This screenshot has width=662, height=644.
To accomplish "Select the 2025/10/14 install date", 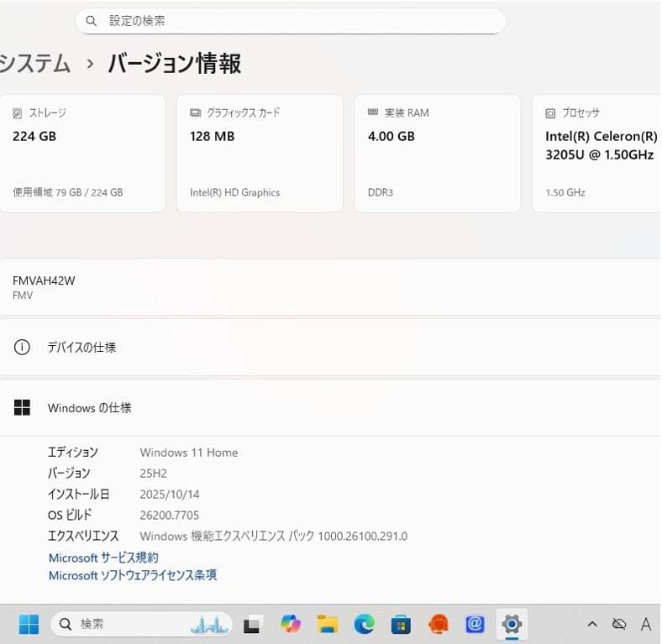I will (170, 495).
